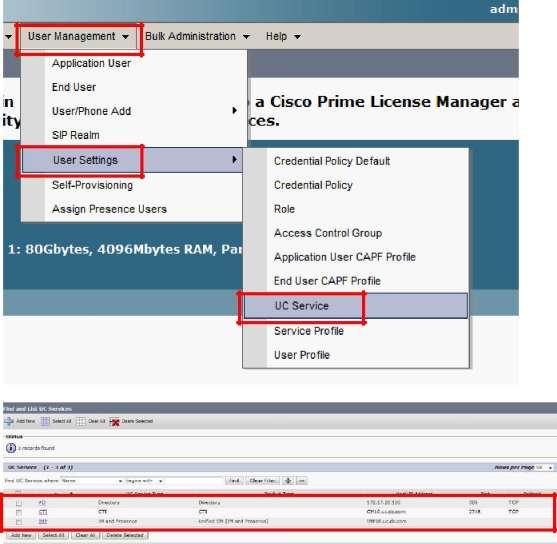
Task: Open Access Control Group
Action: coord(328,233)
